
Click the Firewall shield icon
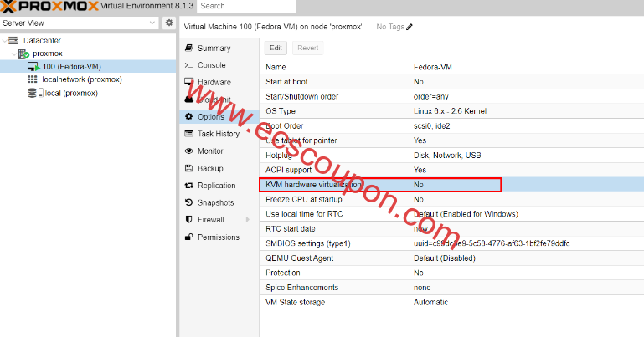pyautogui.click(x=188, y=219)
